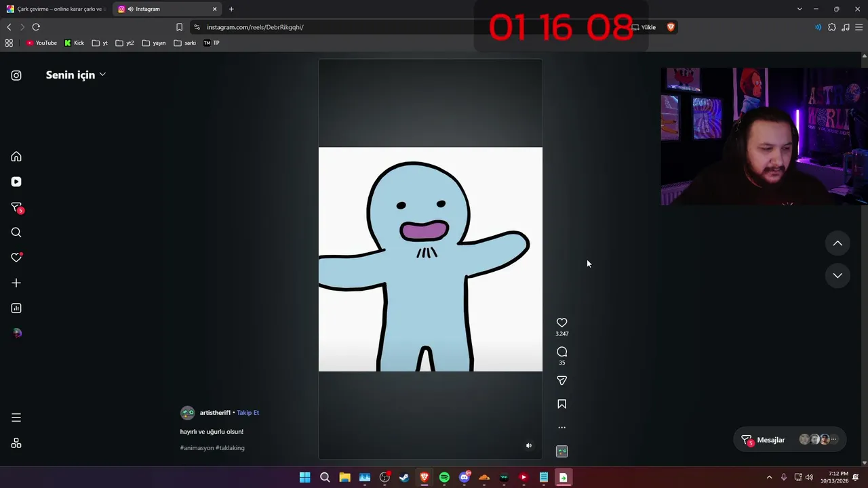Open the Kick bookmark

pos(74,43)
